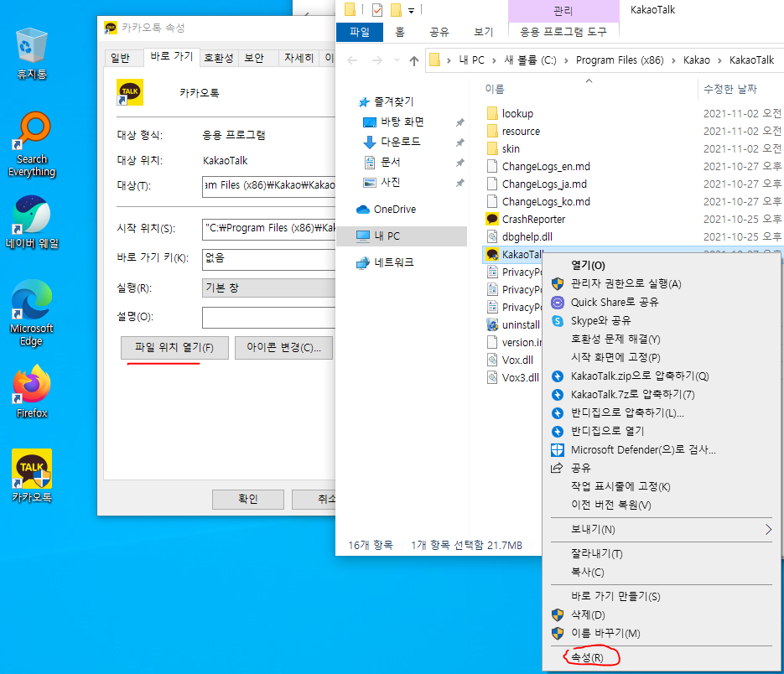
Task: Expand the 보내기(N) submenu arrow
Action: 769,529
